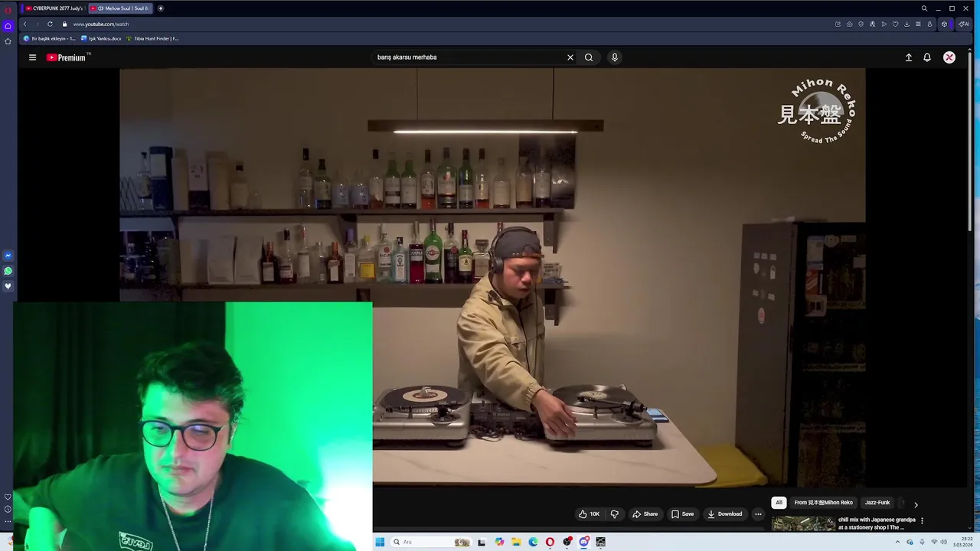This screenshot has width=980, height=551.
Task: Run the YouTube search with magnifier button
Action: tap(589, 57)
